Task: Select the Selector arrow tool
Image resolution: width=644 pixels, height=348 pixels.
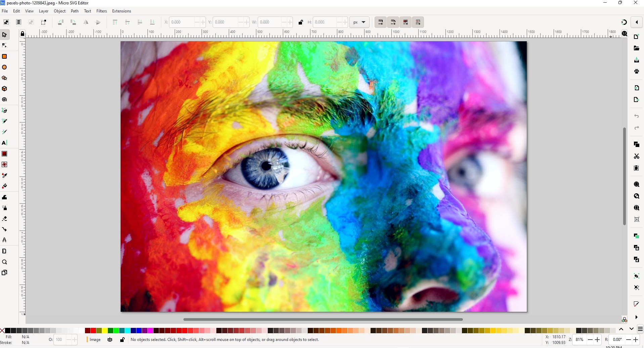Action: (4, 35)
